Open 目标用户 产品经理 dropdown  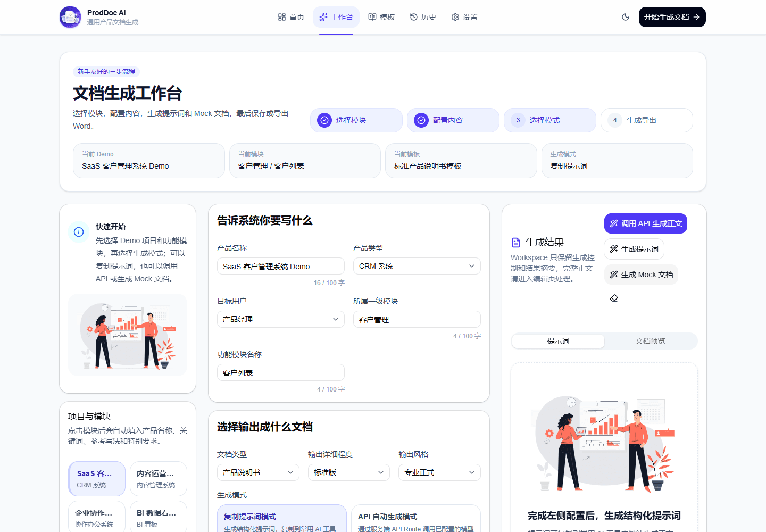coord(281,319)
